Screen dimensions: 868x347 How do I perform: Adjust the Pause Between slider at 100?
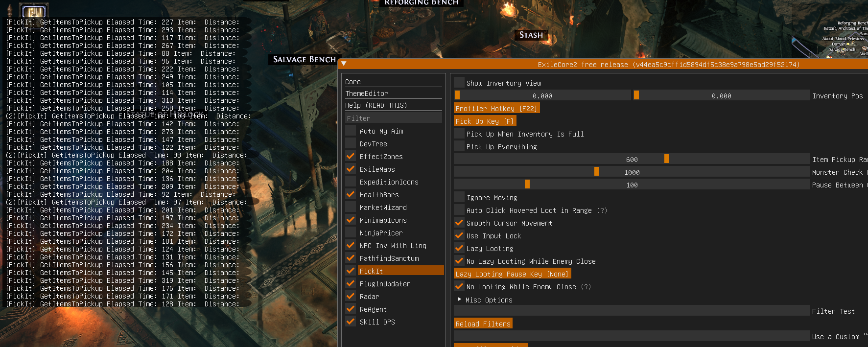click(632, 185)
